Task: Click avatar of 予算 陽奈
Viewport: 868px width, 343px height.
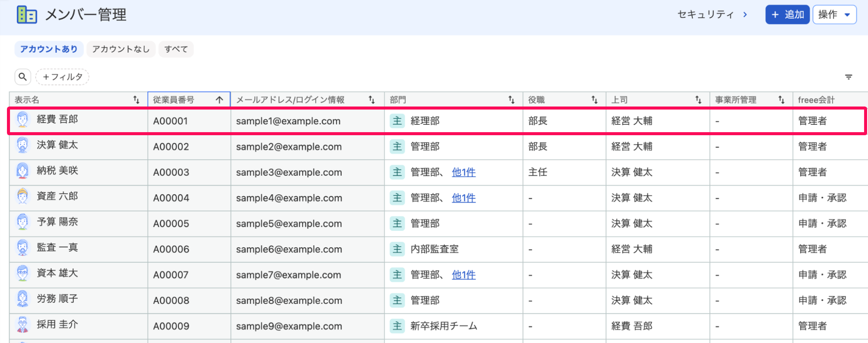Action: coord(23,222)
